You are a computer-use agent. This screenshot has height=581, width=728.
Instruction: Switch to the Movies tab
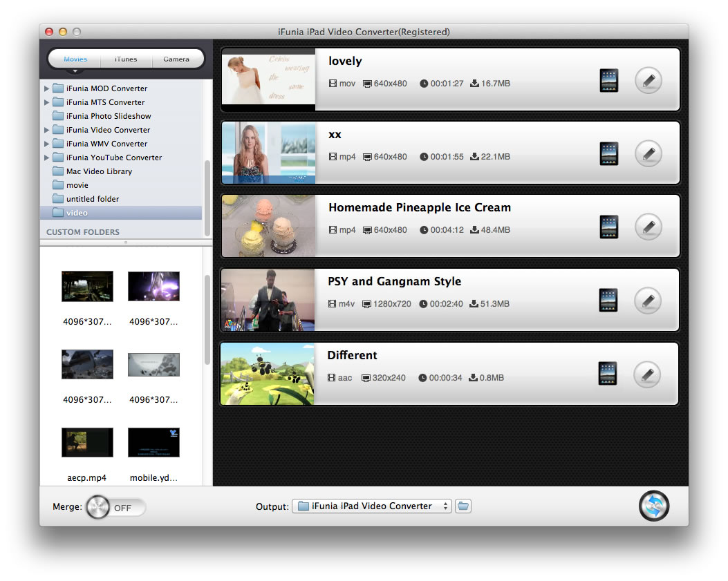75,59
